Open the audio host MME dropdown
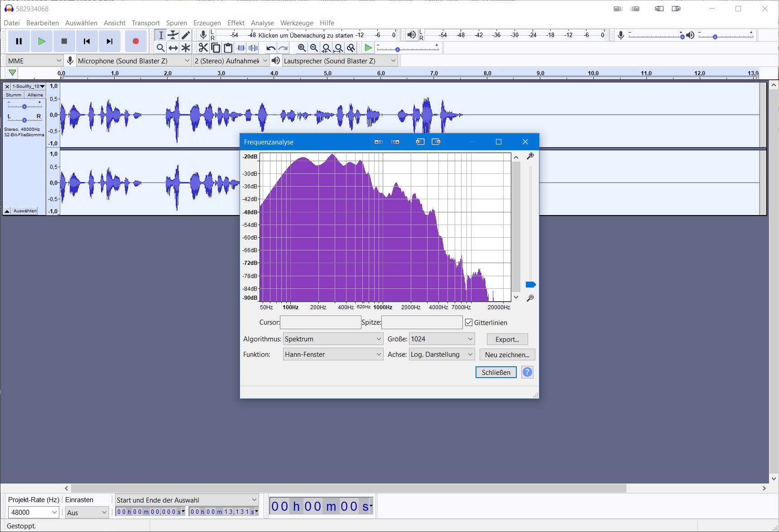 pyautogui.click(x=34, y=61)
